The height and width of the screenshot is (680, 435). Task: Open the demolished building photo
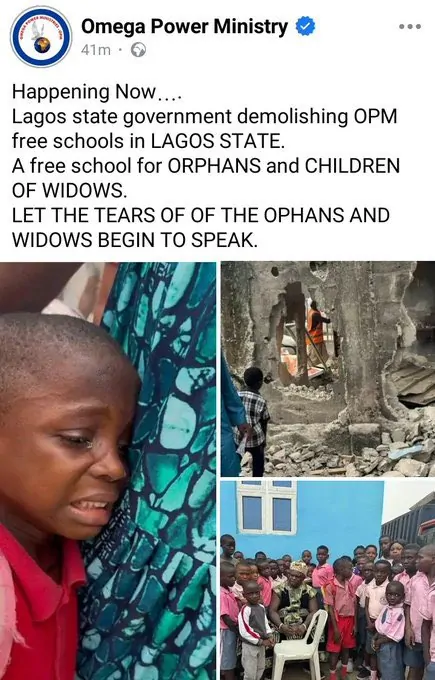pos(328,369)
